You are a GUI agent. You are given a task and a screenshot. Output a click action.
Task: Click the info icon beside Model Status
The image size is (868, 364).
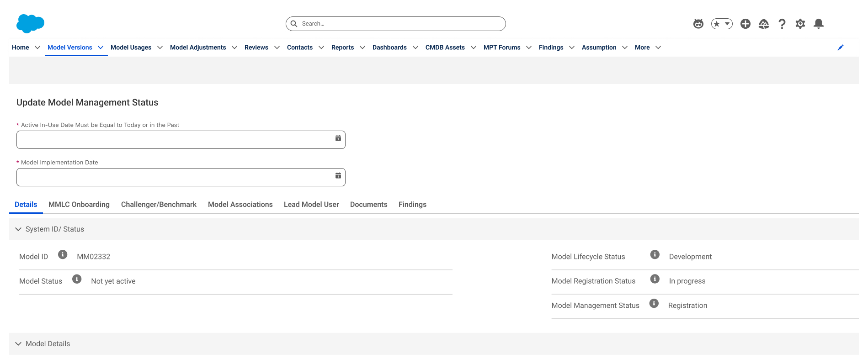click(77, 279)
